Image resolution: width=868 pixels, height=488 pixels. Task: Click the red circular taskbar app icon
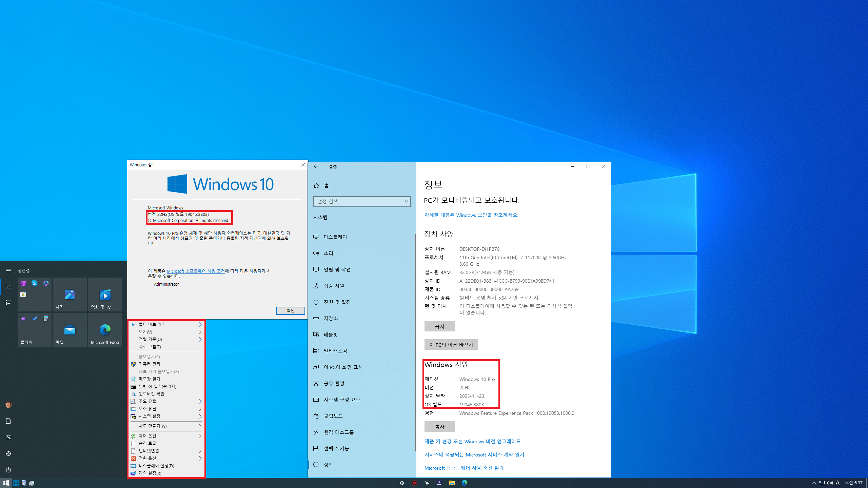pyautogui.click(x=414, y=483)
